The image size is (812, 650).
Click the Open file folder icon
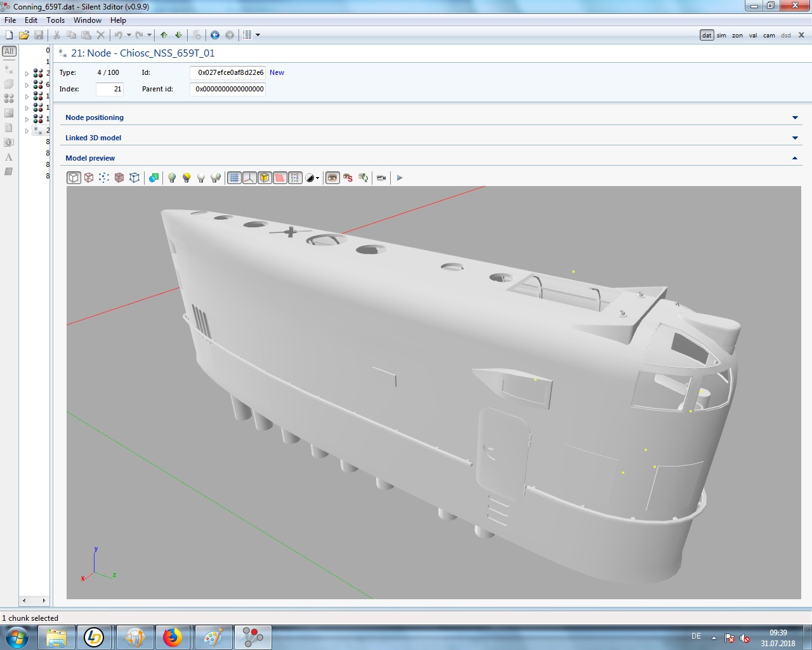point(24,35)
